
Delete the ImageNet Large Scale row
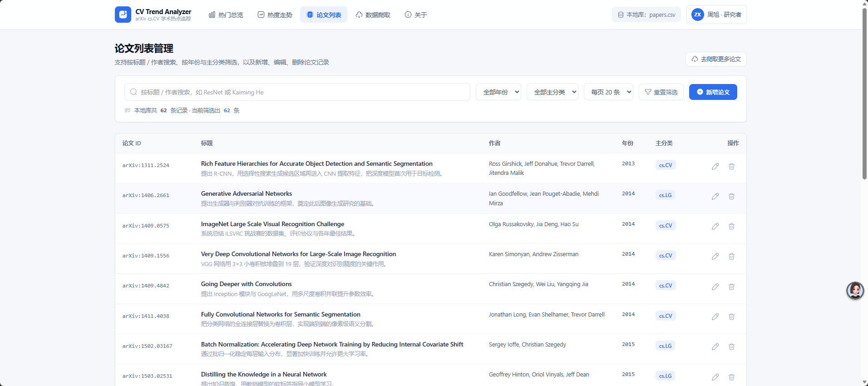click(x=731, y=226)
